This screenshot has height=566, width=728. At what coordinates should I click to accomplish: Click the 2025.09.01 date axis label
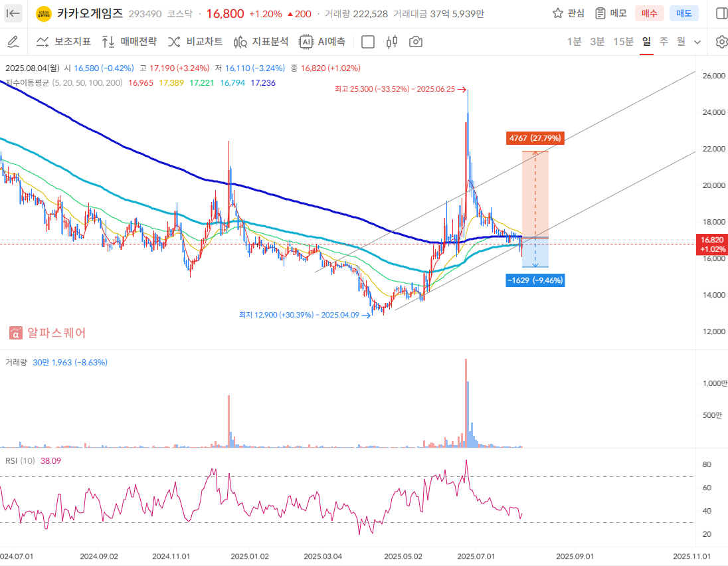[575, 556]
